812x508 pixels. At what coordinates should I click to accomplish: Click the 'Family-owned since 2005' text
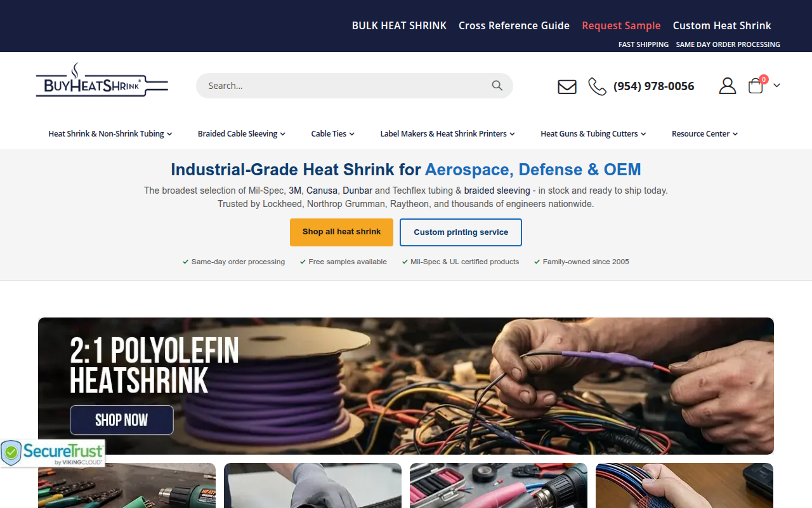pos(586,262)
